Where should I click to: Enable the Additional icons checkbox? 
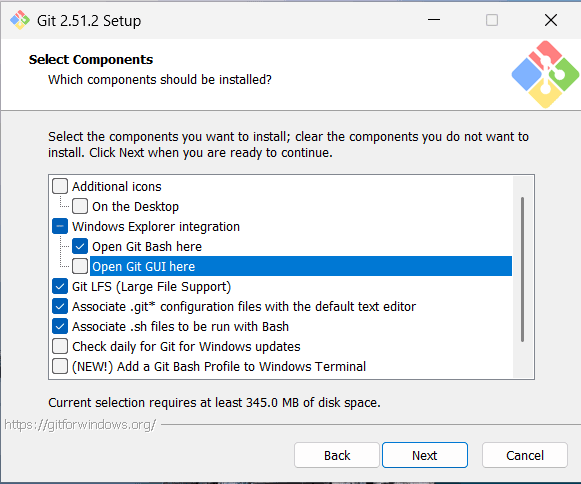(60, 186)
